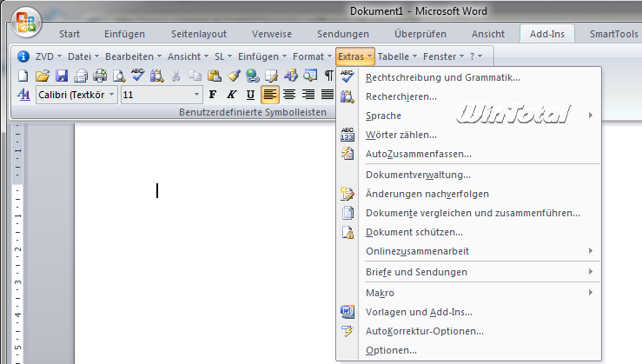Toggle justified text alignment
The height and width of the screenshot is (364, 642).
pyautogui.click(x=328, y=95)
